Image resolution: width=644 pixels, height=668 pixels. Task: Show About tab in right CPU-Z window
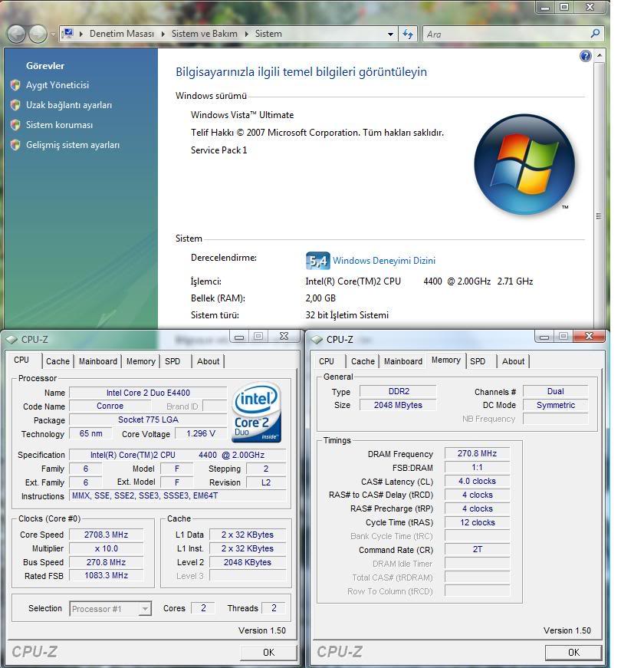[x=513, y=361]
